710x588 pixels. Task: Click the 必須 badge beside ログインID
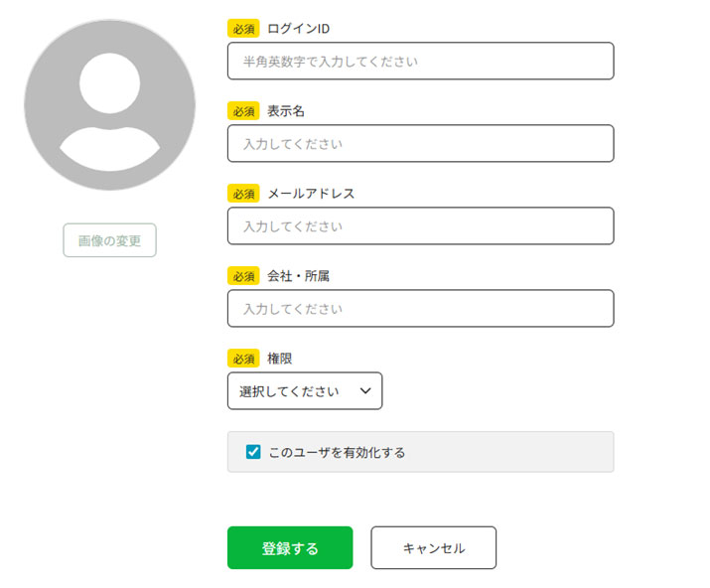click(243, 28)
